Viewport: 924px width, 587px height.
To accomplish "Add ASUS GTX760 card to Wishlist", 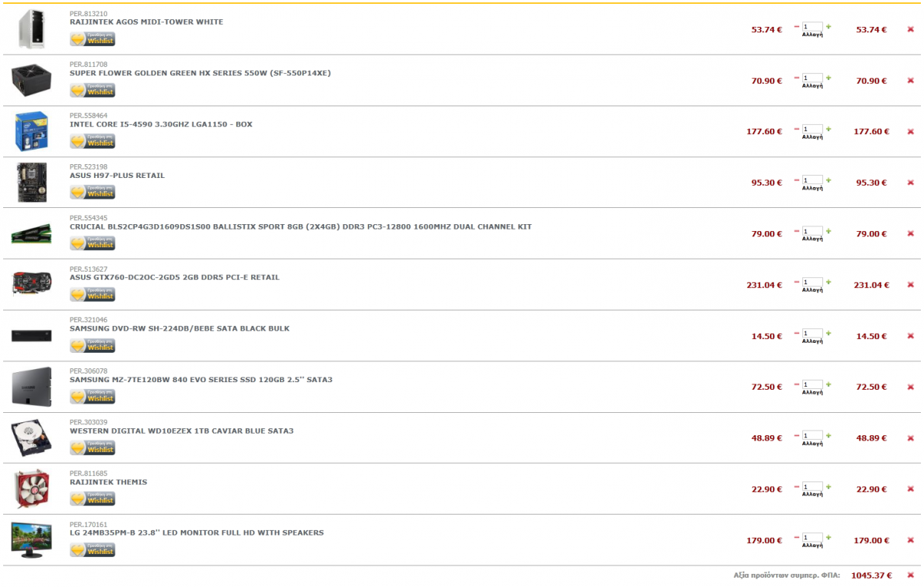I will tap(92, 295).
